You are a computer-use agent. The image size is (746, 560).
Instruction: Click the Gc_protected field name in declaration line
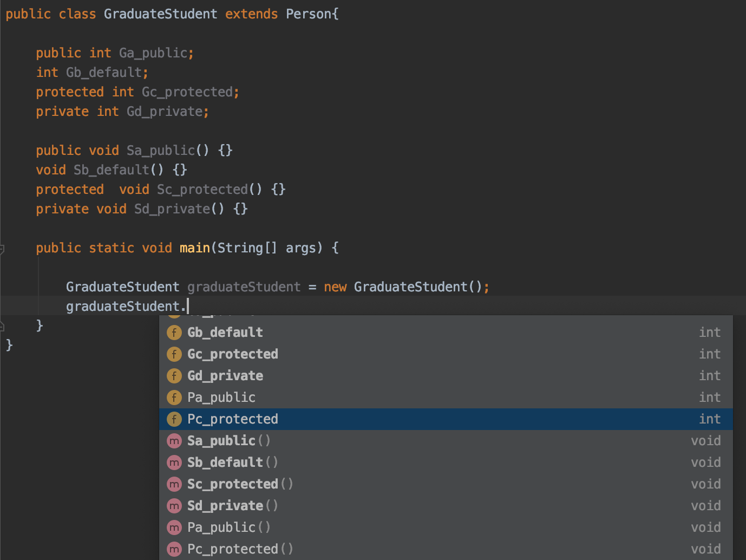[x=187, y=92]
